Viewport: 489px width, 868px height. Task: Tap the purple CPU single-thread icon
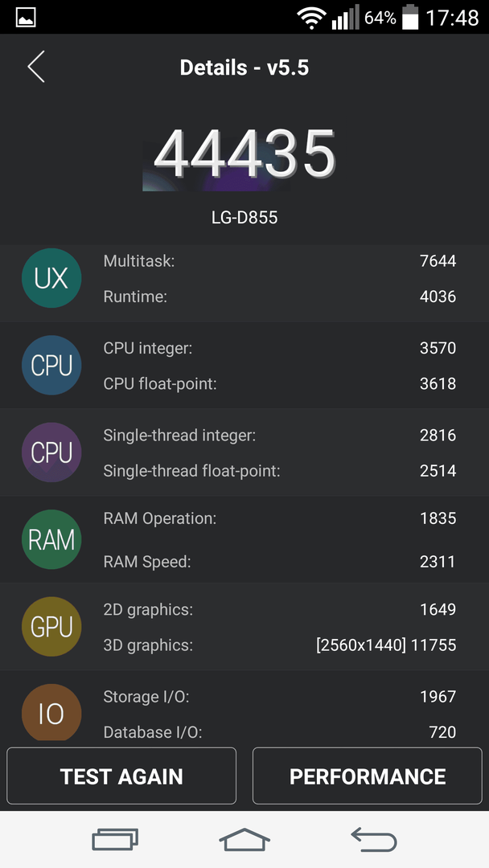(51, 452)
